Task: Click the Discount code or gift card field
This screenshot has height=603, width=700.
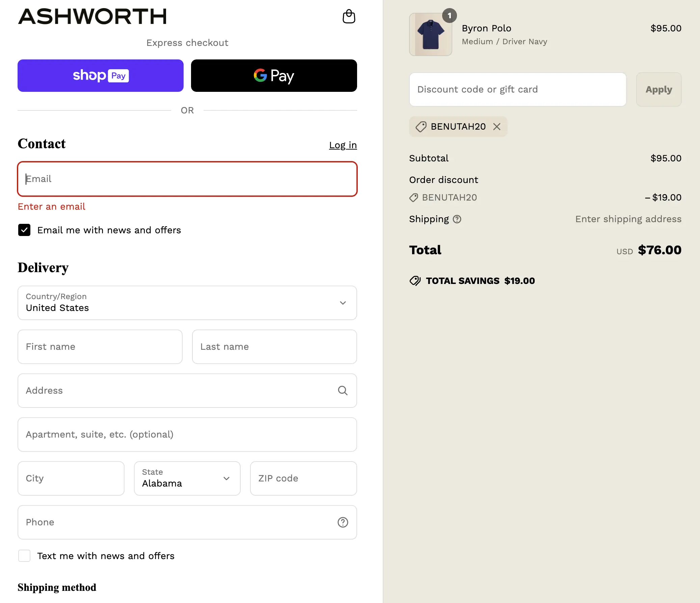Action: tap(517, 89)
